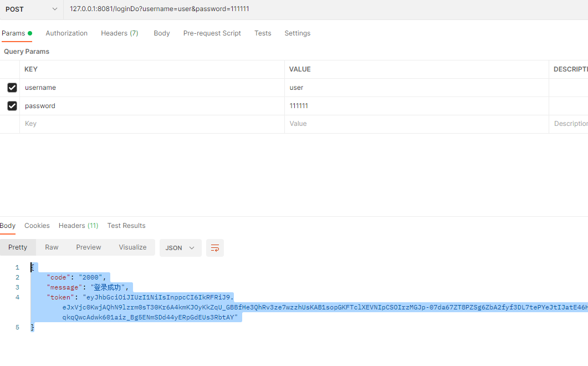Uncheck the username parameter checkbox
The image size is (588, 366).
point(12,88)
